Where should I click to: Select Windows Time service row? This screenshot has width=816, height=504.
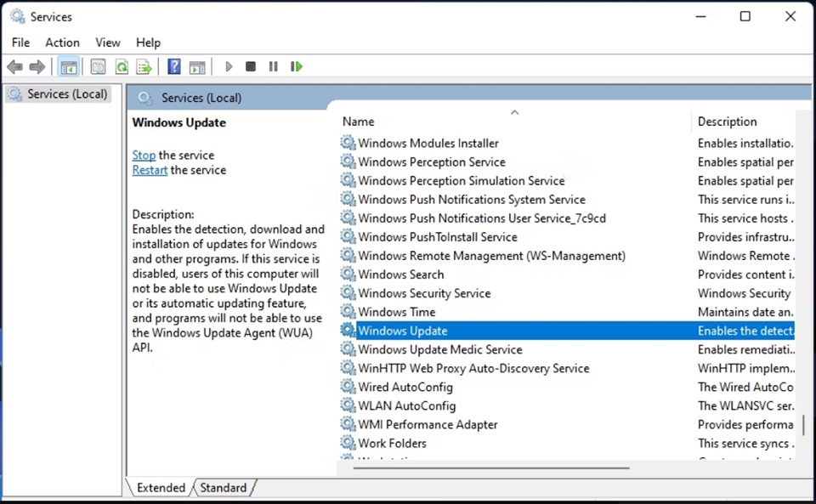point(397,312)
